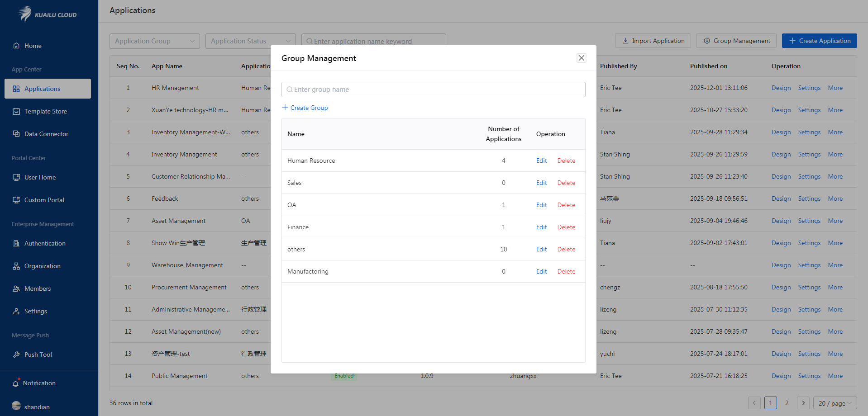Click Create Application button
The image size is (868, 416).
click(x=819, y=41)
